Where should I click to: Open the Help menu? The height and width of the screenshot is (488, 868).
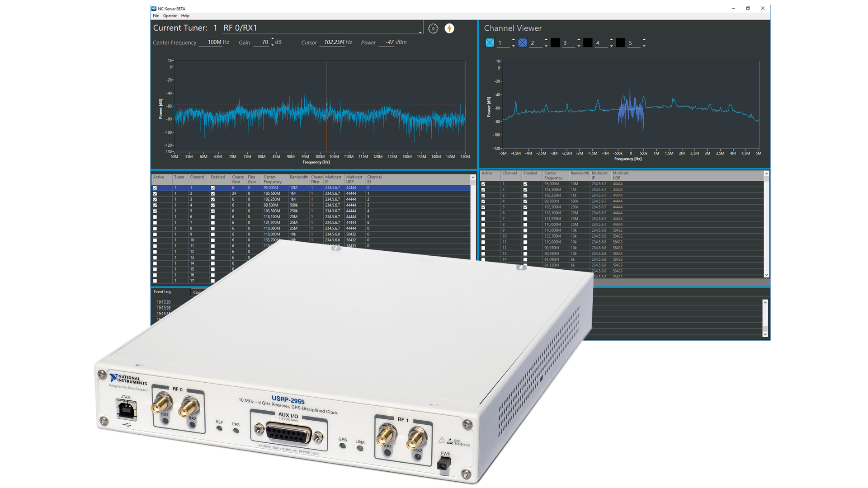coord(185,15)
